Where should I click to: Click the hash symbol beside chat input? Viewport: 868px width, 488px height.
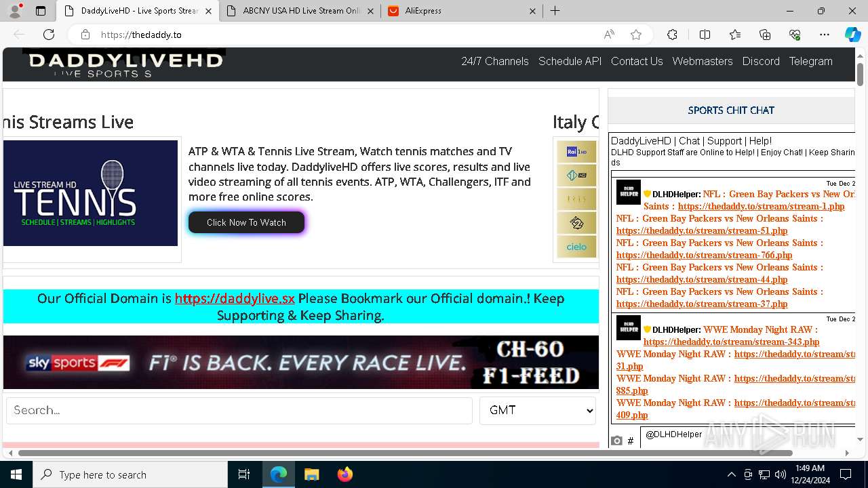(x=631, y=441)
